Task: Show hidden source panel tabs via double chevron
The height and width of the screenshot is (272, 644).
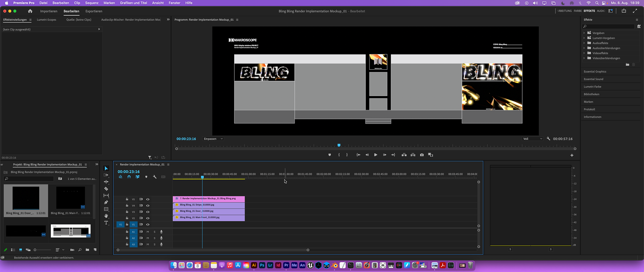Action: [168, 19]
